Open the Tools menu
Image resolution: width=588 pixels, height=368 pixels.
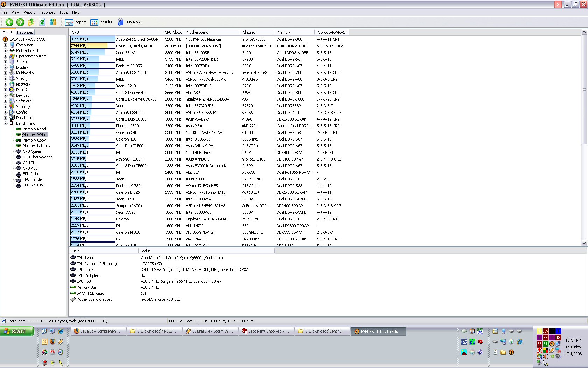click(x=63, y=12)
